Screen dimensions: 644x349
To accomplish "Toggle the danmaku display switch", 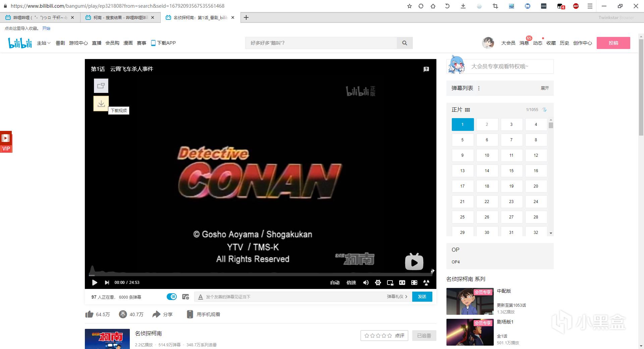I will click(x=172, y=297).
